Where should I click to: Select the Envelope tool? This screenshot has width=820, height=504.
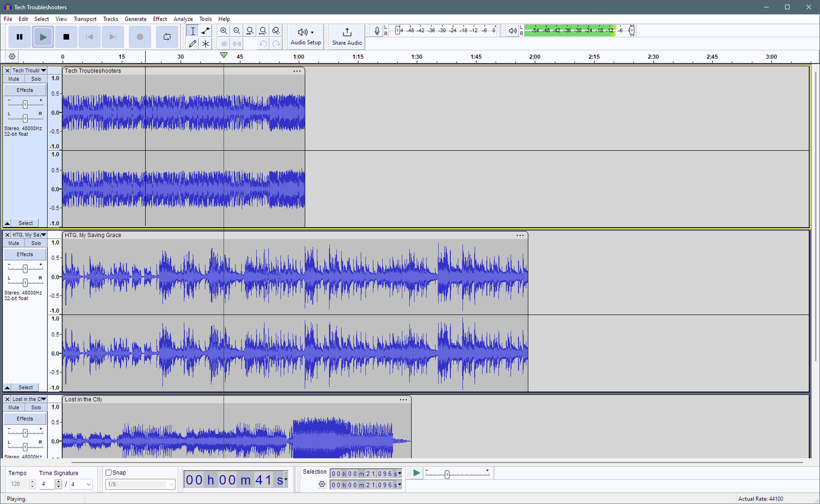pos(206,31)
